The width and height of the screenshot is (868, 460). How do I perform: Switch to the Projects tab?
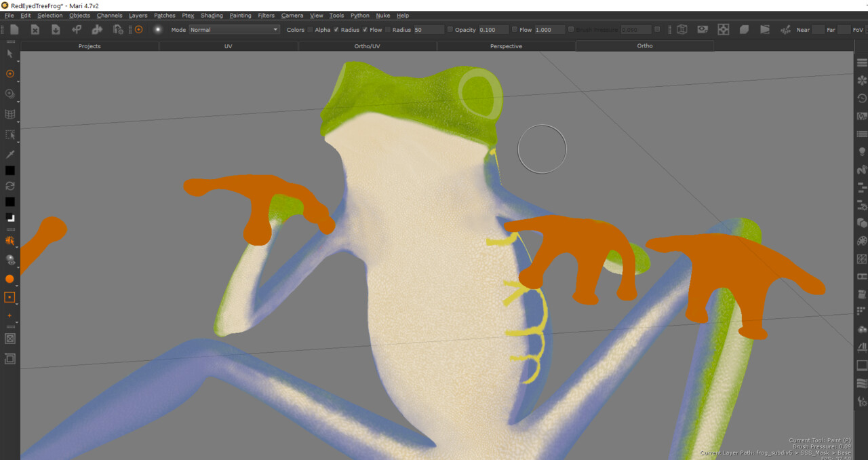(x=90, y=46)
